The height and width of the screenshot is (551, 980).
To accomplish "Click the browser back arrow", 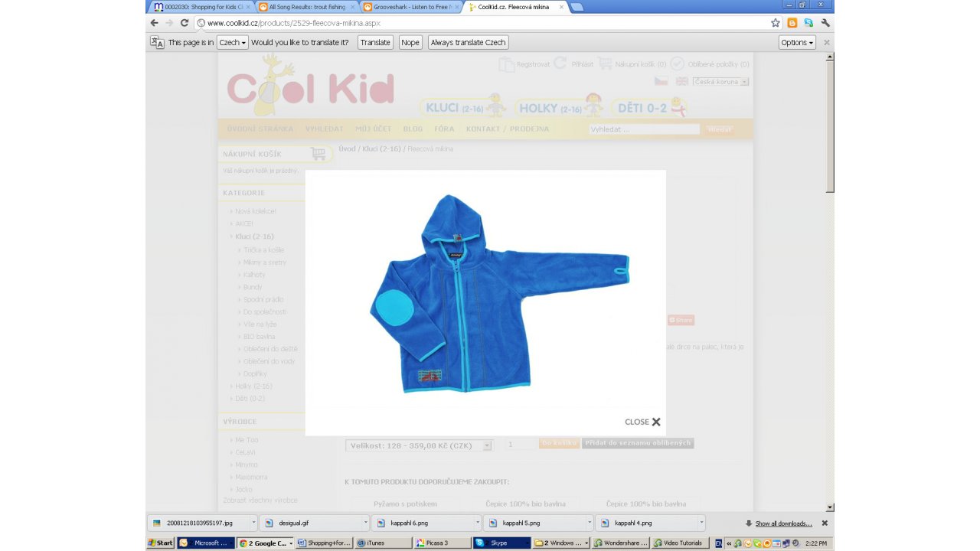I will 155,23.
